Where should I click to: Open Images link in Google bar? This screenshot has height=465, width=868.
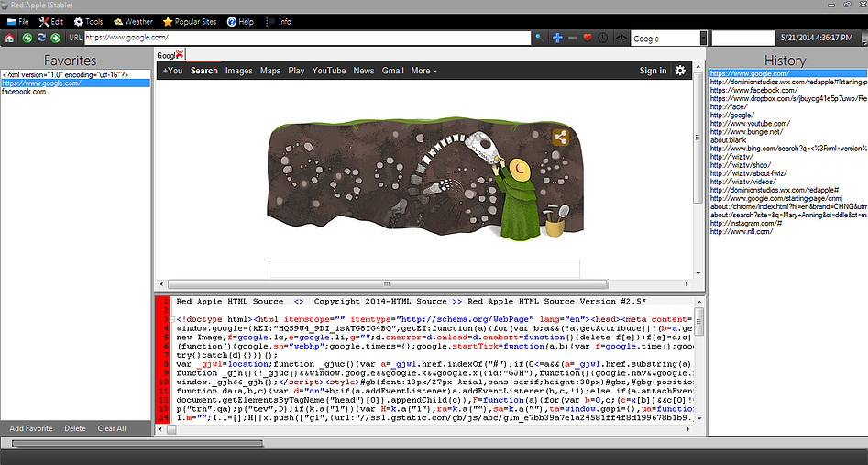(x=238, y=71)
